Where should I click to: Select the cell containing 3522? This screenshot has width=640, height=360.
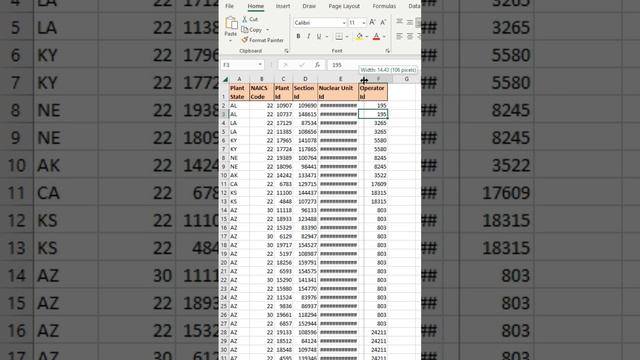coord(373,176)
